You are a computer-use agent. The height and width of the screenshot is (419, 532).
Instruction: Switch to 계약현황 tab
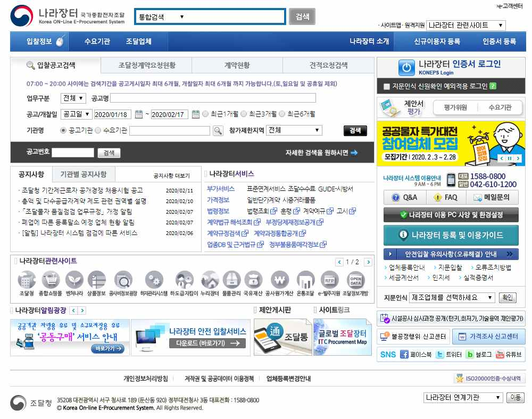point(237,65)
